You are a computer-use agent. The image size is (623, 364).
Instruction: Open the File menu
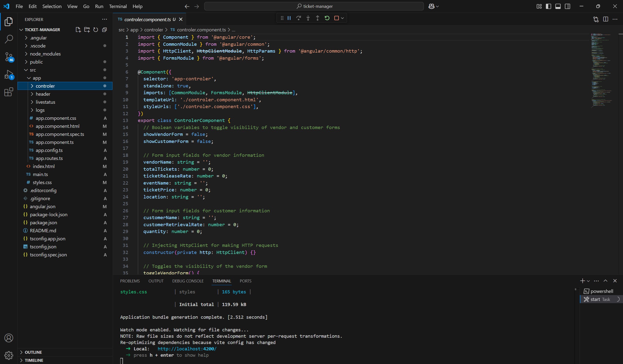click(19, 6)
